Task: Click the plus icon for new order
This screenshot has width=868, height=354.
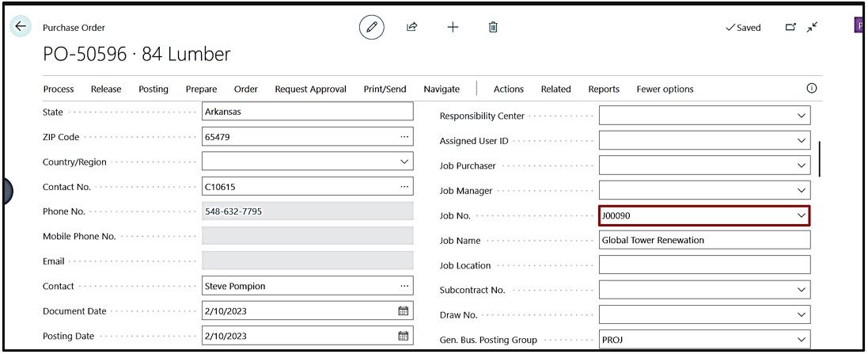Action: (453, 27)
